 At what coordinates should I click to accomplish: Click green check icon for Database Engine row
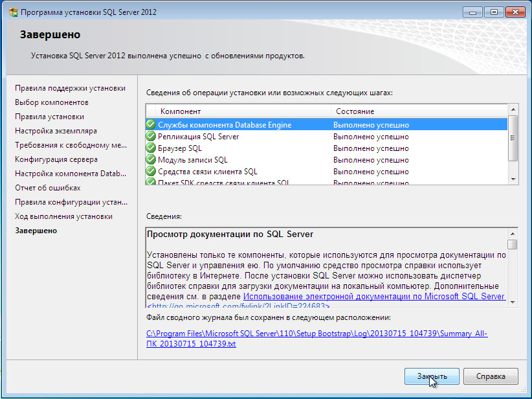(x=151, y=124)
